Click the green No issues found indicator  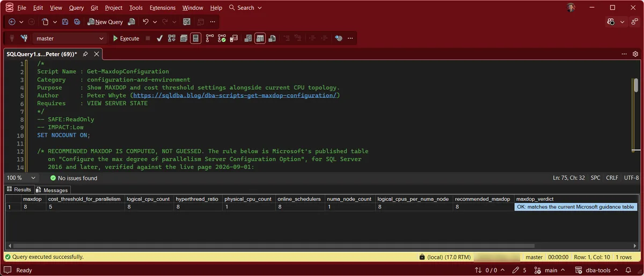tap(74, 178)
